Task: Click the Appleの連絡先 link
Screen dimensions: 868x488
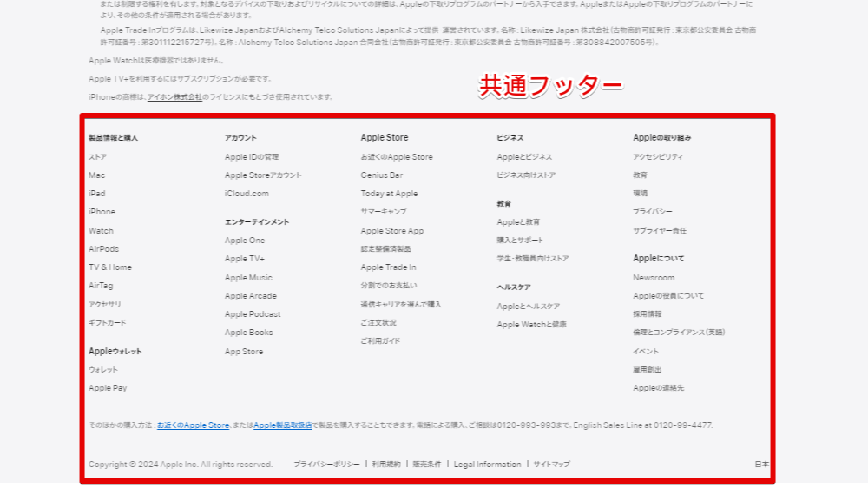Action: point(659,388)
